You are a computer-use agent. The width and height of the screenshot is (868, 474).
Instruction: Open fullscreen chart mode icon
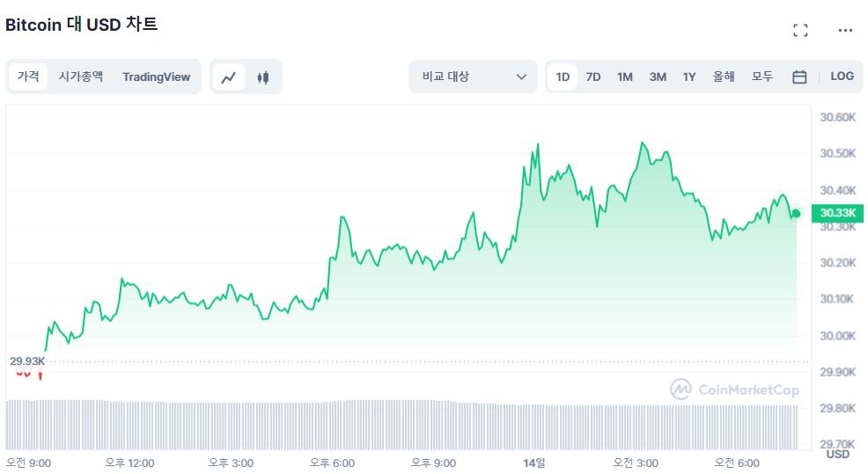click(x=800, y=30)
